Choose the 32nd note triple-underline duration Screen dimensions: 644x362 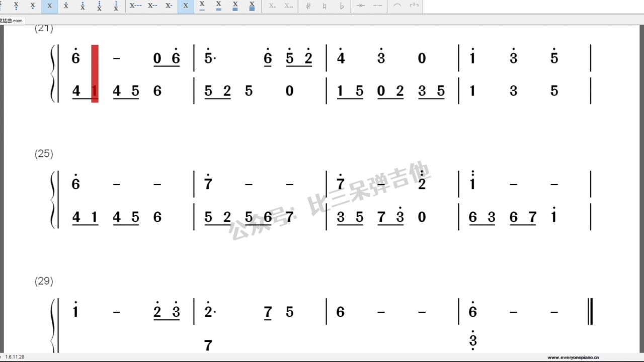tap(235, 6)
